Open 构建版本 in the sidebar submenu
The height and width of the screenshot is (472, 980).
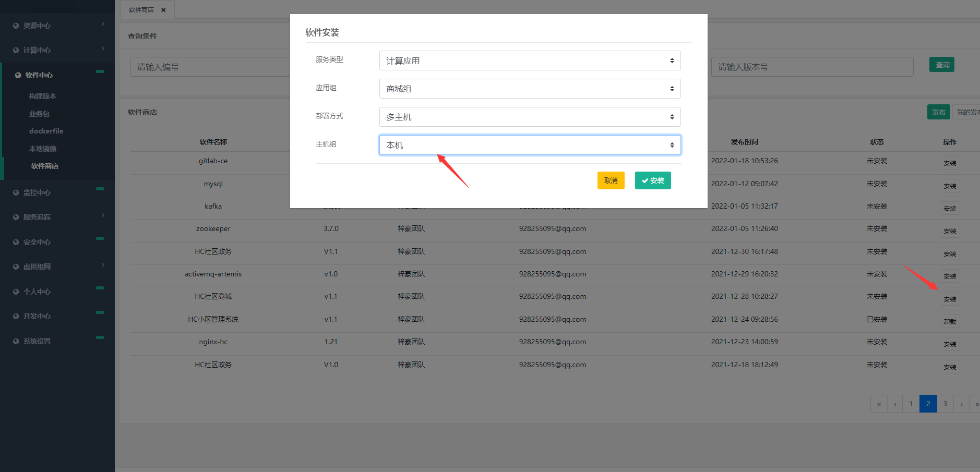[x=43, y=96]
